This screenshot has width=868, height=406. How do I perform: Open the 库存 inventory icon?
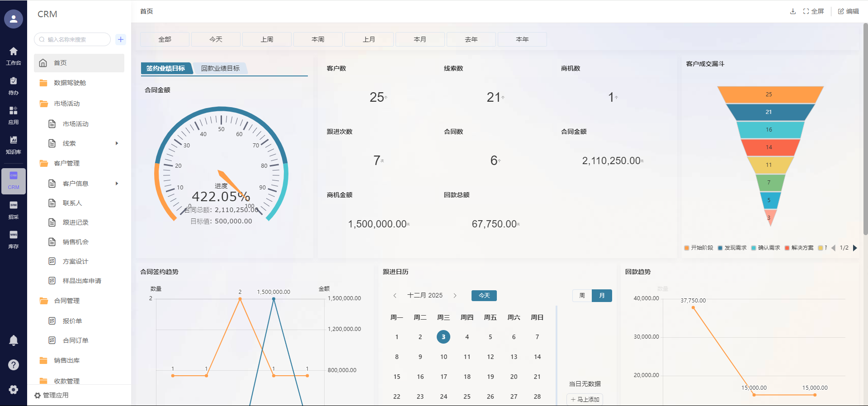coord(14,239)
